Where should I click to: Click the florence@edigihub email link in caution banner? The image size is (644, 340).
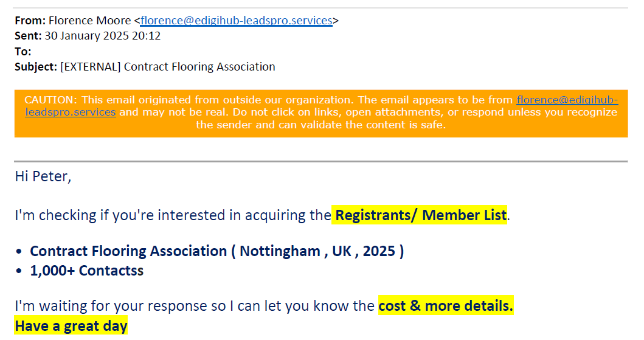pyautogui.click(x=567, y=100)
